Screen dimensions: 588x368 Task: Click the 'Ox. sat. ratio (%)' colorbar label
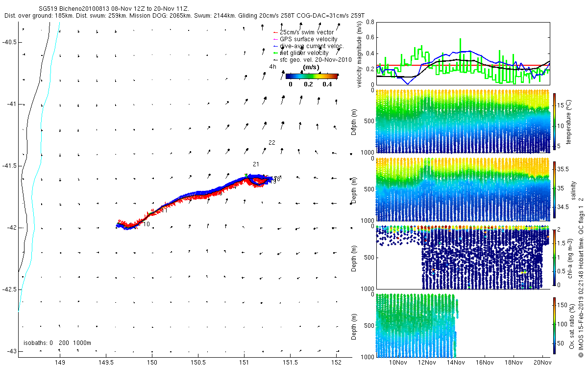point(572,325)
